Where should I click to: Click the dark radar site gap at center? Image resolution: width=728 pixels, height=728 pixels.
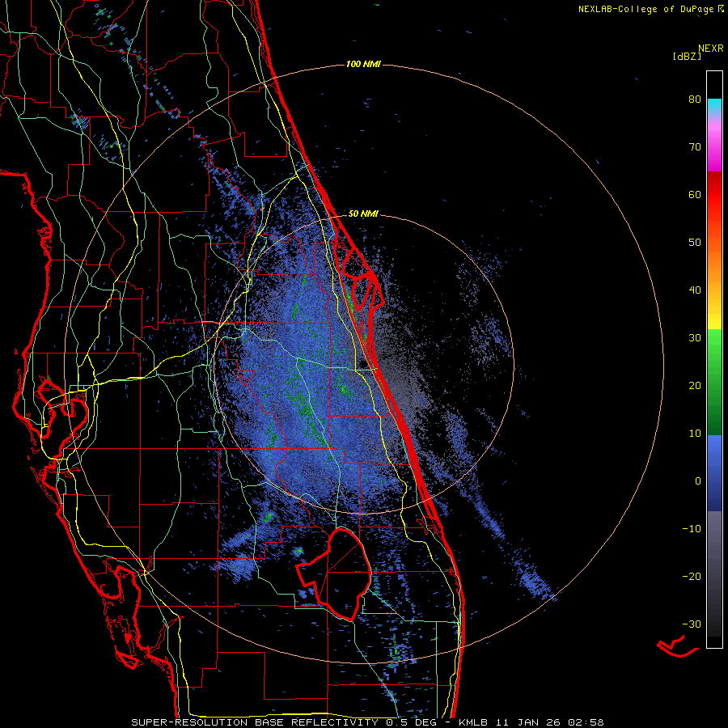coord(363,363)
